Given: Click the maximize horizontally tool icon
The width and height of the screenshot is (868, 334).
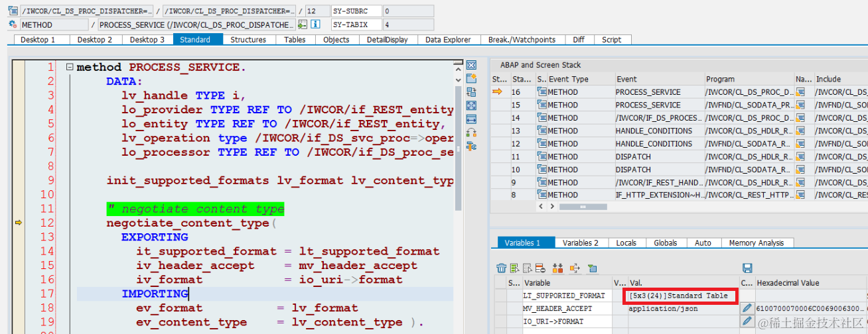Looking at the screenshot, I should (x=472, y=119).
